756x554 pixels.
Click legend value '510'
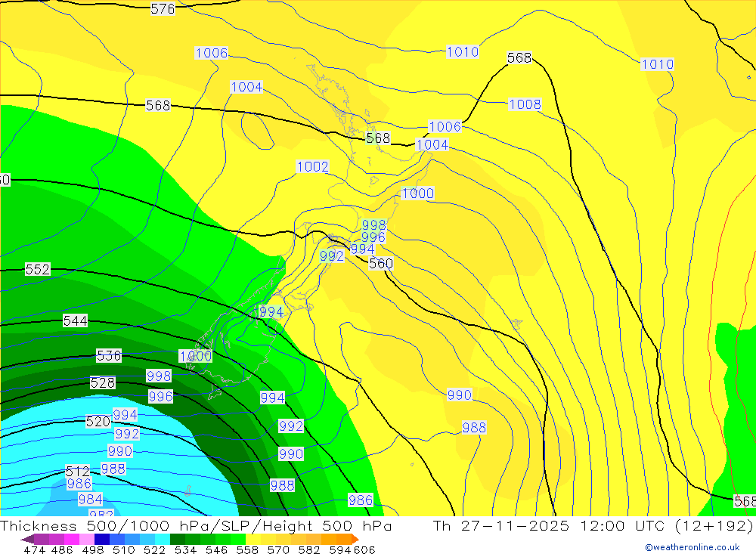pyautogui.click(x=124, y=549)
